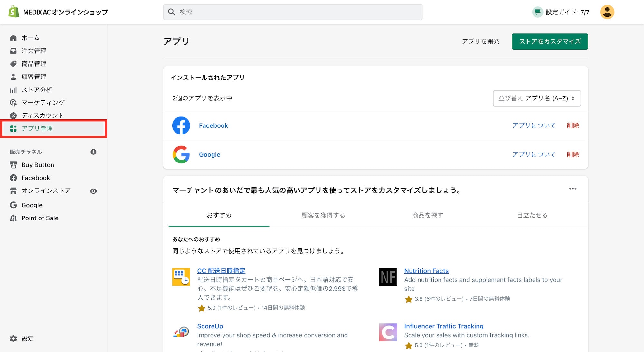Click the home icon beside ホーム
Image resolution: width=644 pixels, height=352 pixels.
(13, 38)
